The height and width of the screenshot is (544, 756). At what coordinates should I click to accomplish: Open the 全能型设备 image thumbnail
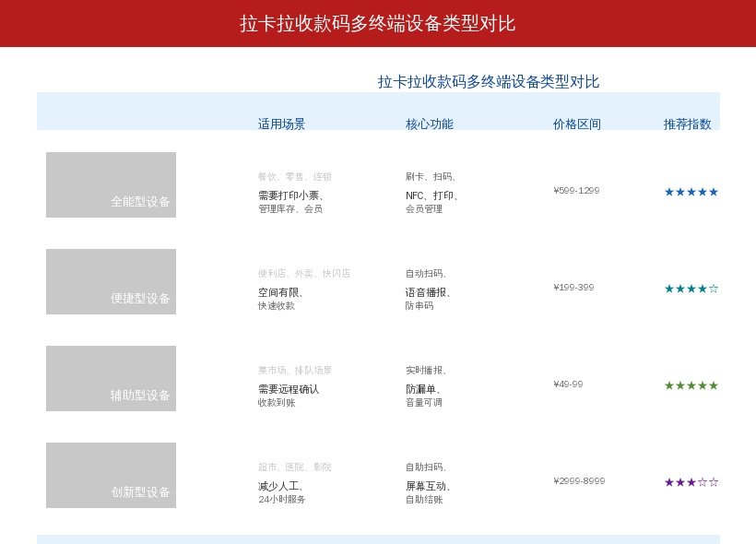click(x=111, y=184)
